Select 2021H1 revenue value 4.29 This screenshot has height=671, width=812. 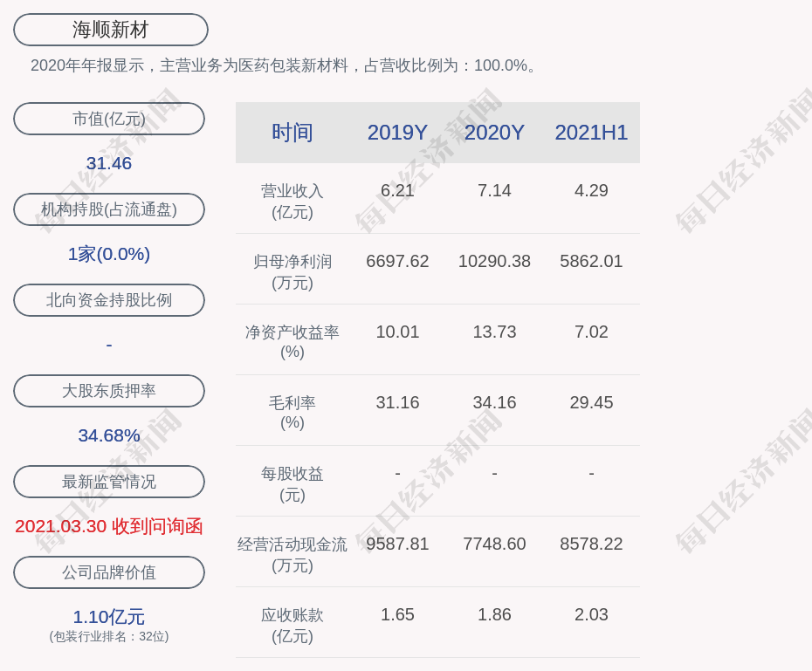pyautogui.click(x=591, y=190)
